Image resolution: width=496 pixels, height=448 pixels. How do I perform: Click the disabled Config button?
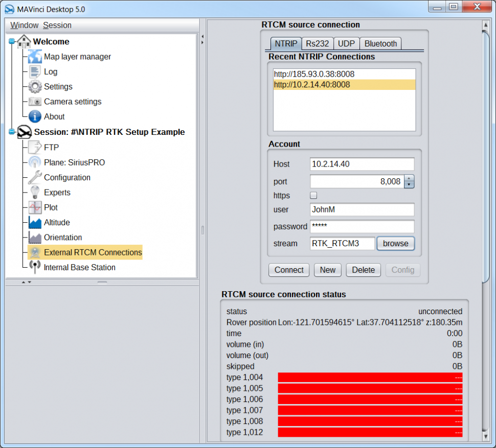403,270
